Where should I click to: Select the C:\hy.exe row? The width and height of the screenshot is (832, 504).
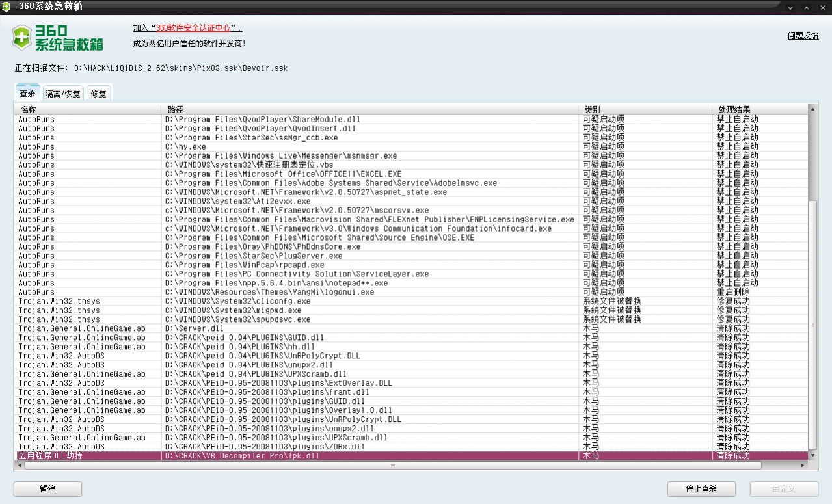412,147
